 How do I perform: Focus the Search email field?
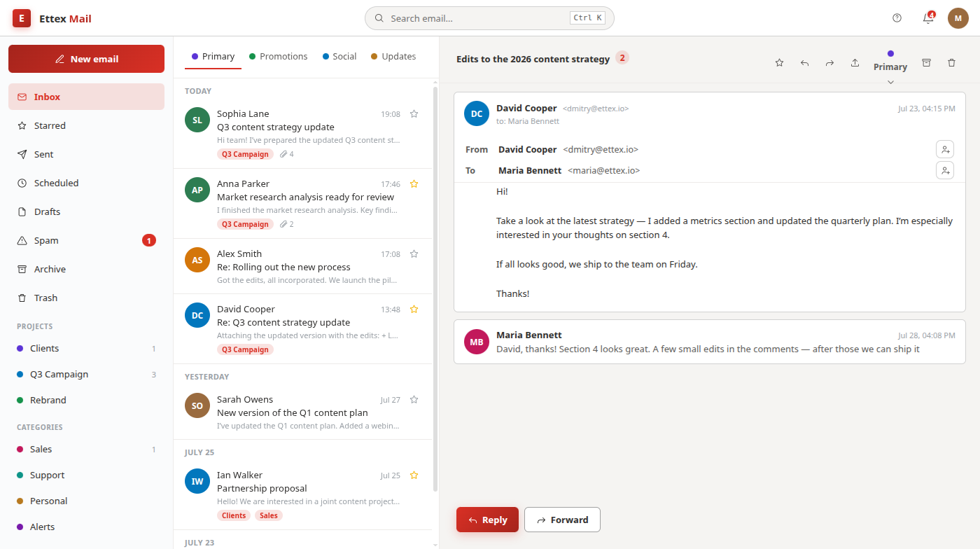coord(489,18)
